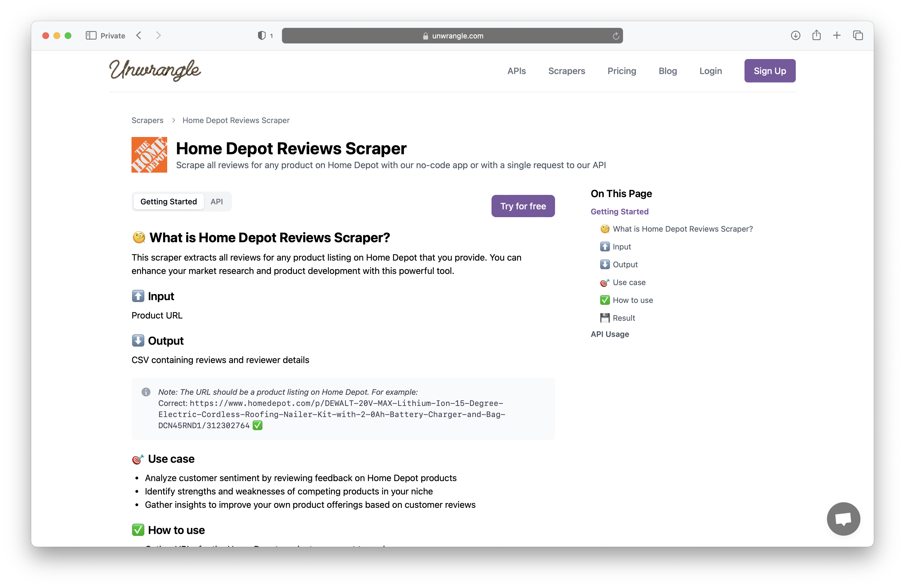This screenshot has height=588, width=905.
Task: Open a new tab with plus icon
Action: click(837, 35)
